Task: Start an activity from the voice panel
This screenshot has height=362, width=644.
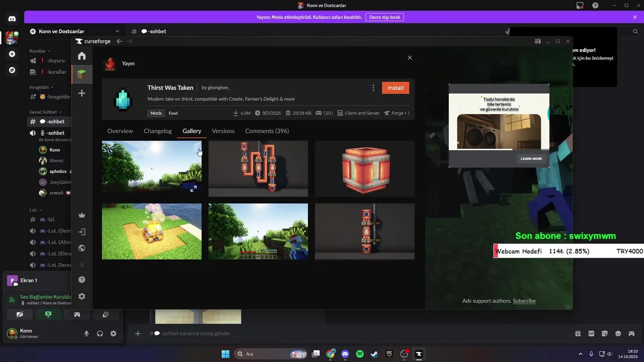Action: [77, 314]
